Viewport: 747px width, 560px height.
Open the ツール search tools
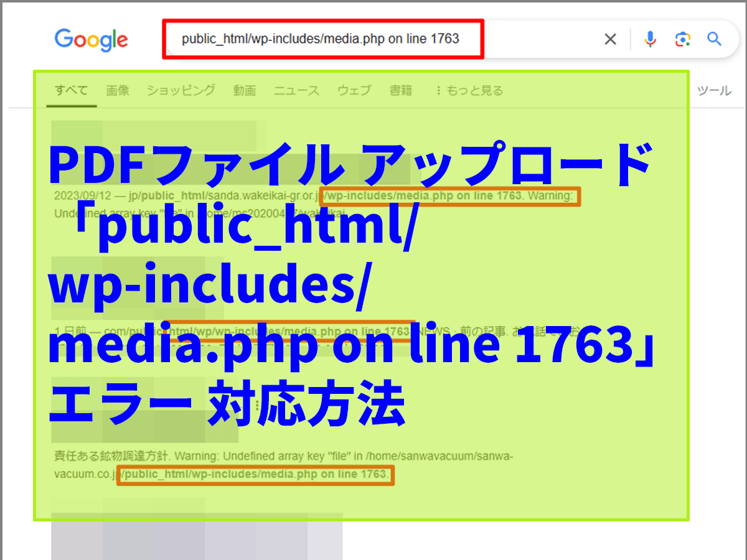713,91
